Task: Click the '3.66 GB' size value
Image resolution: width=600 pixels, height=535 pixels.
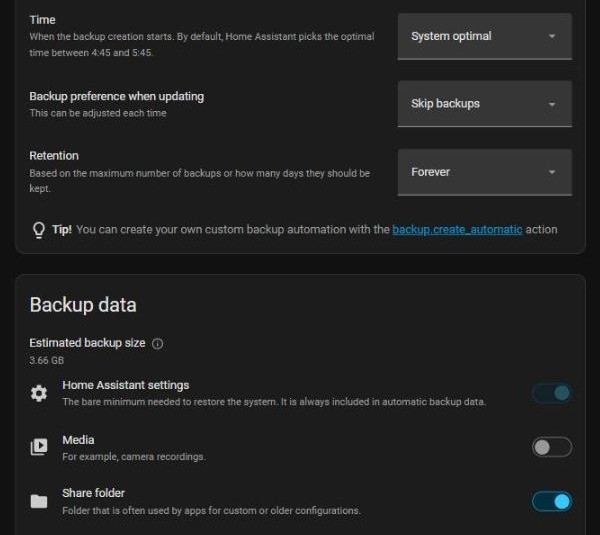Action: pyautogui.click(x=47, y=360)
